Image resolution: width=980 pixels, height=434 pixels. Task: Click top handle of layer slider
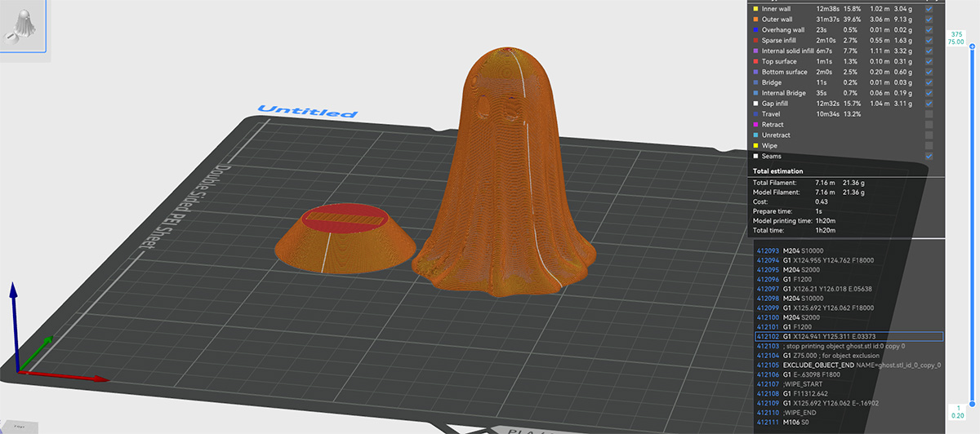pyautogui.click(x=969, y=47)
